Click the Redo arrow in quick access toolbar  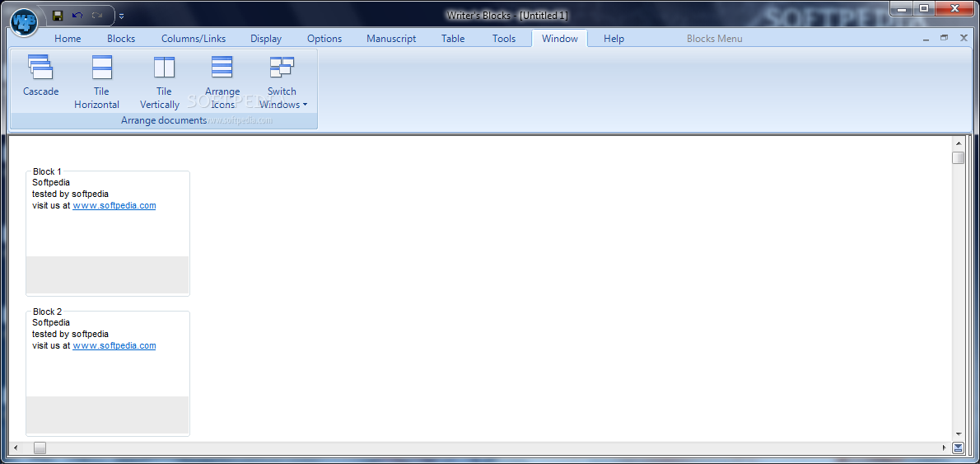(97, 15)
